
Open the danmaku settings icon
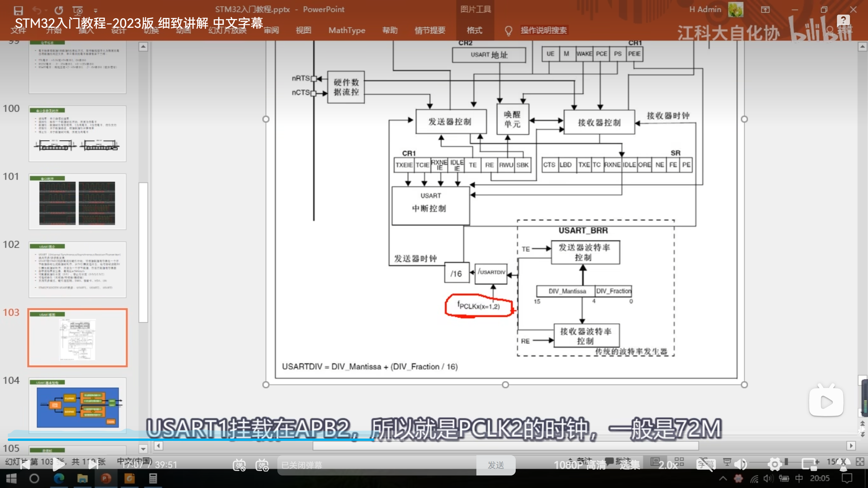(x=262, y=465)
